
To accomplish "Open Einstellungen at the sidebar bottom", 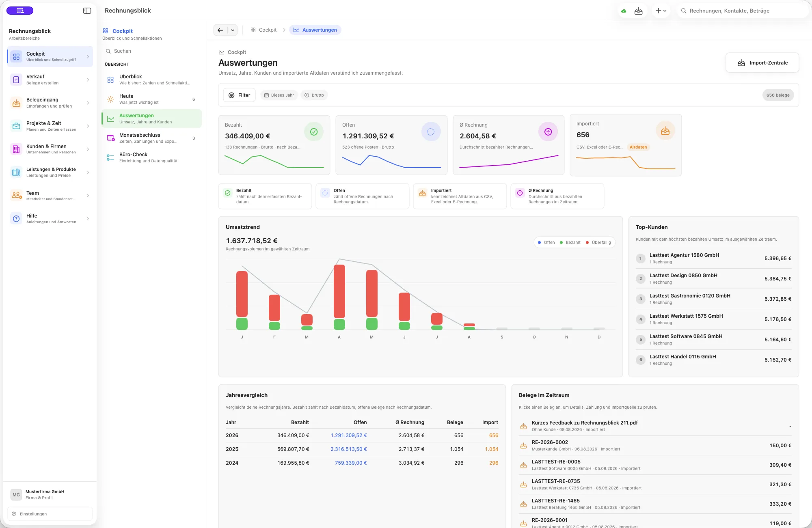I will point(50,514).
